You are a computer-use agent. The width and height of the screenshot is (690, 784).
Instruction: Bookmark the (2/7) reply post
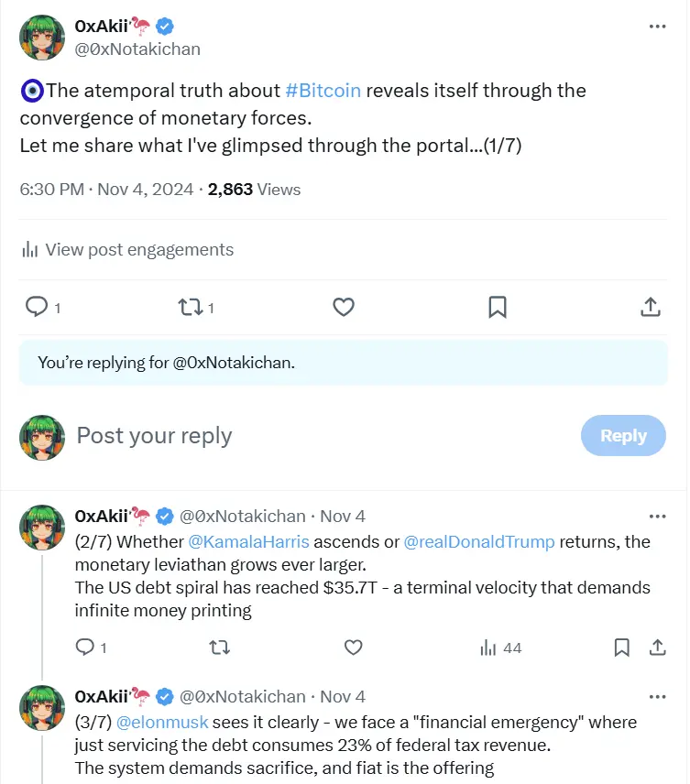(621, 648)
